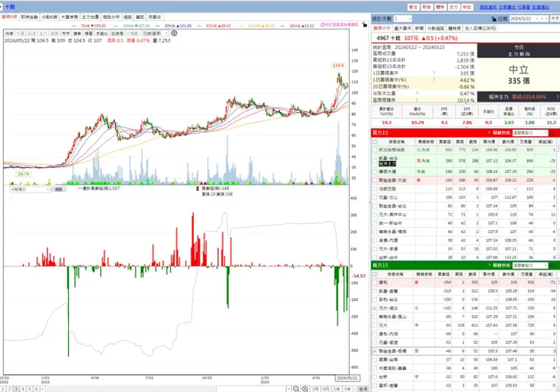Open the 法人目標(126元) tab
The image size is (560, 392).
pyautogui.click(x=481, y=28)
